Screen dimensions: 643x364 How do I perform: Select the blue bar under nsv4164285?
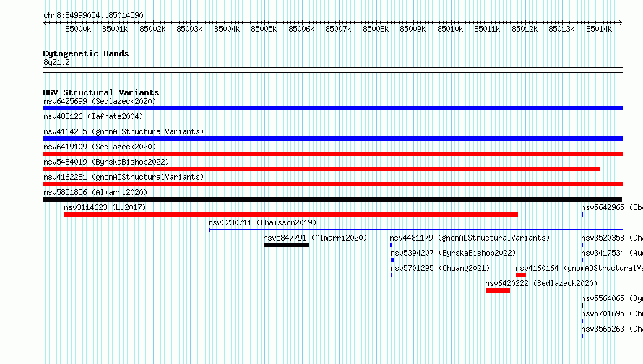(332, 139)
